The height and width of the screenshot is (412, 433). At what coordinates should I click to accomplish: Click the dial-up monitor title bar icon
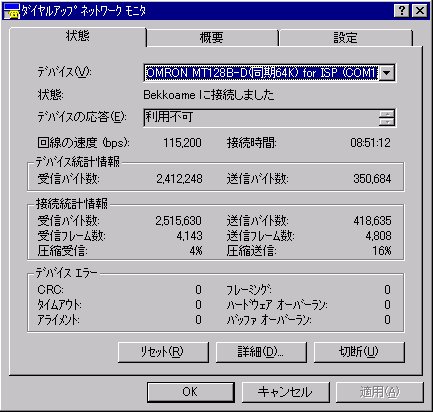coord(11,11)
